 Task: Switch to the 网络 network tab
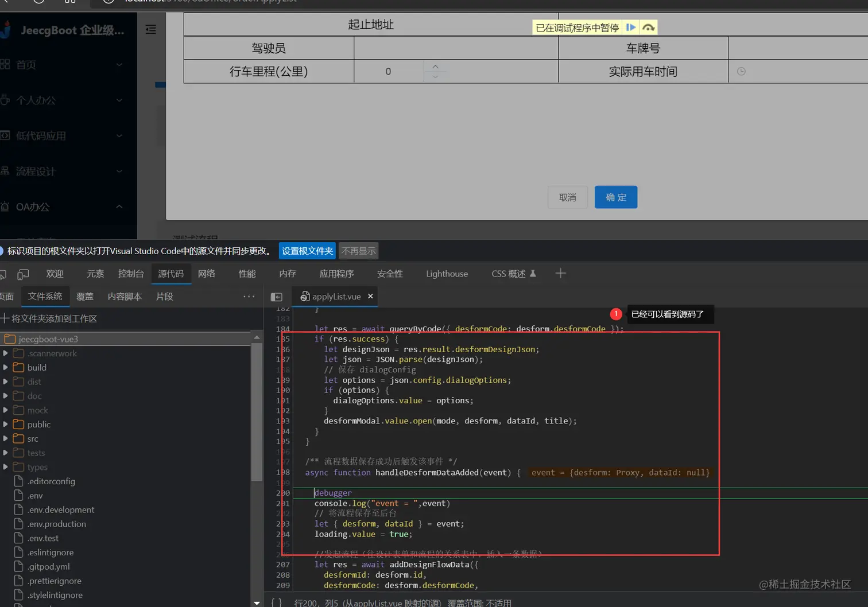coord(207,274)
